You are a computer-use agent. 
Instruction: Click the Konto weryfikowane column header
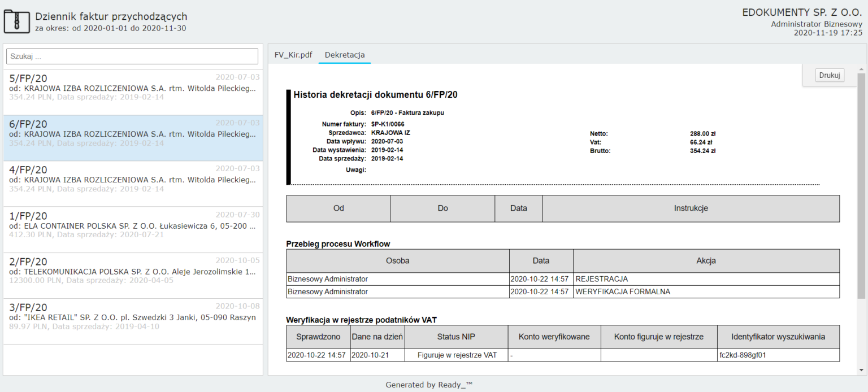(554, 337)
